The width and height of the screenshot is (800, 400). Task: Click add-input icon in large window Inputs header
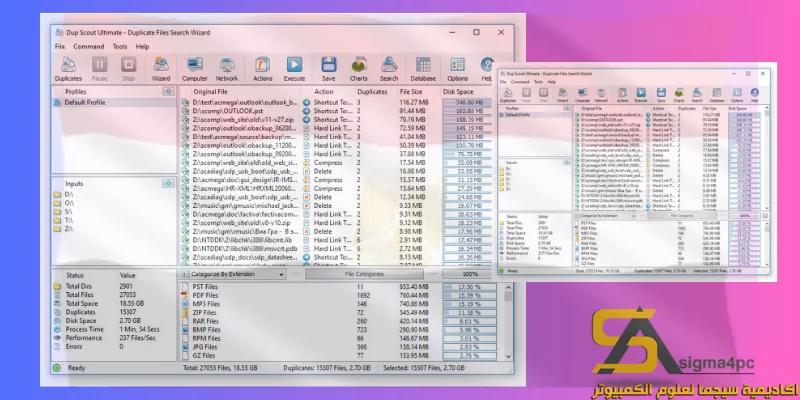tap(168, 183)
